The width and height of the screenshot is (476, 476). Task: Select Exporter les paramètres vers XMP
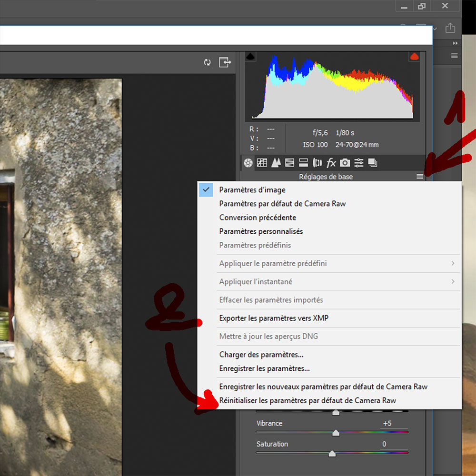point(274,318)
